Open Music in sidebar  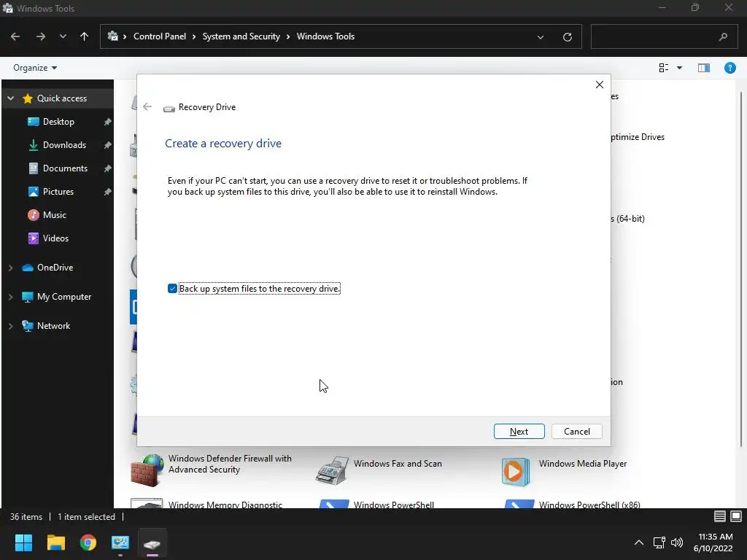[x=54, y=215]
